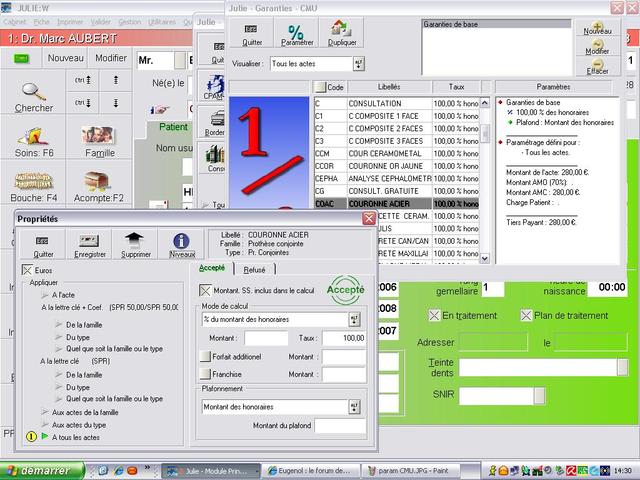Click the Dupliquer icon in Garanties window
The height and width of the screenshot is (480, 640).
(x=342, y=33)
